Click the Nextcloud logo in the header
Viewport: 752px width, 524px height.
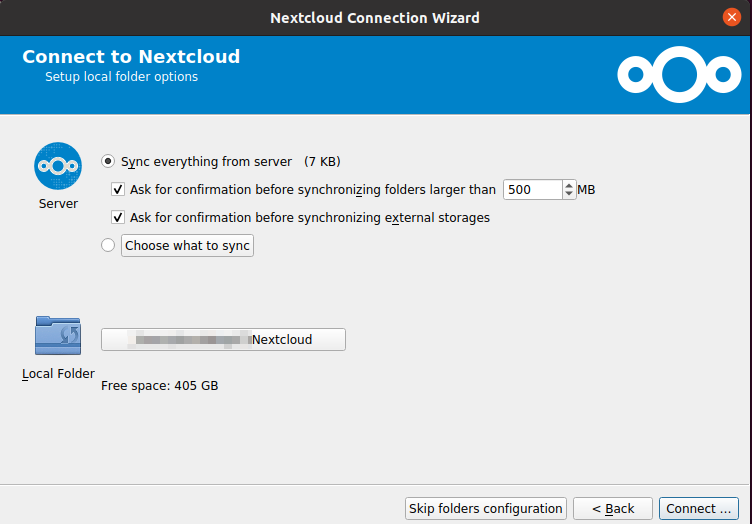pos(677,74)
